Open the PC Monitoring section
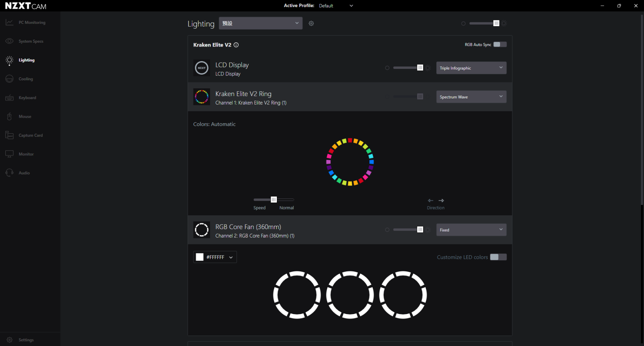The image size is (644, 346). (x=31, y=23)
